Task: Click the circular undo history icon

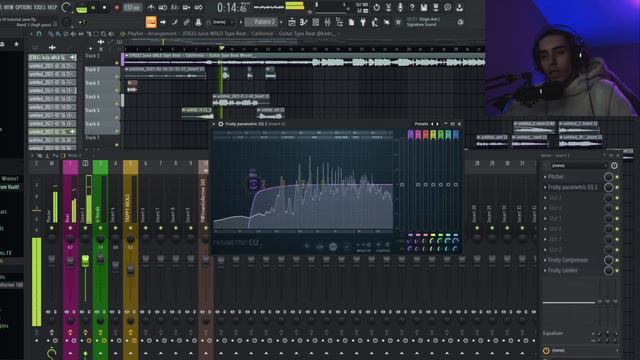Action: click(376, 7)
